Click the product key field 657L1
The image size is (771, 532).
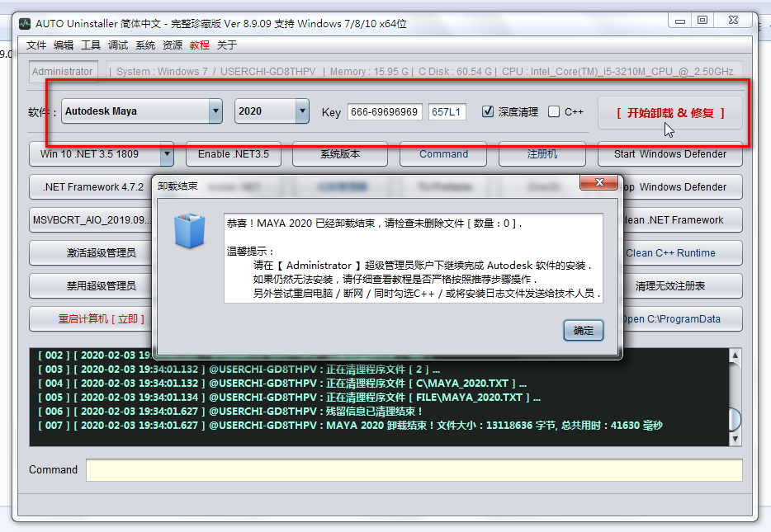447,111
